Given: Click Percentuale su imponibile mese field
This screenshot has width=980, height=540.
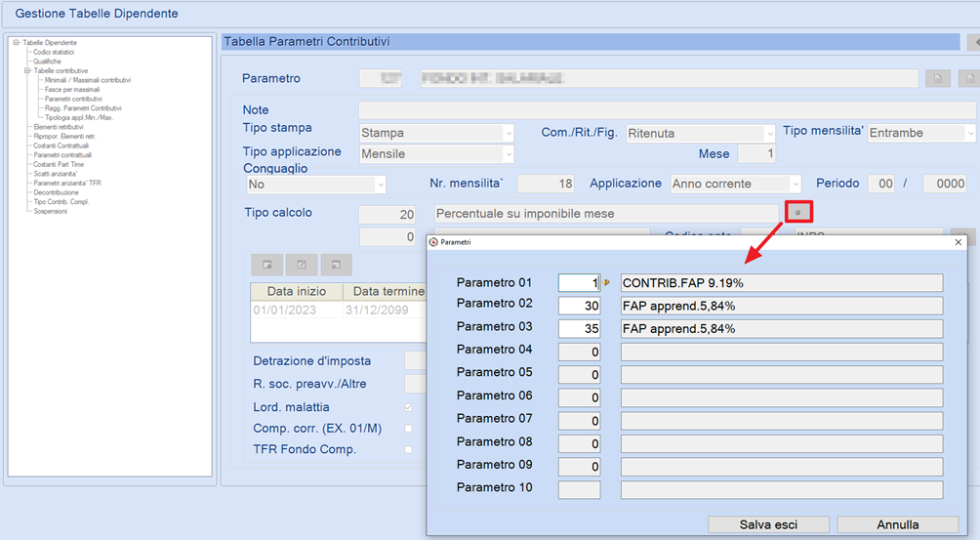Looking at the screenshot, I should point(606,214).
